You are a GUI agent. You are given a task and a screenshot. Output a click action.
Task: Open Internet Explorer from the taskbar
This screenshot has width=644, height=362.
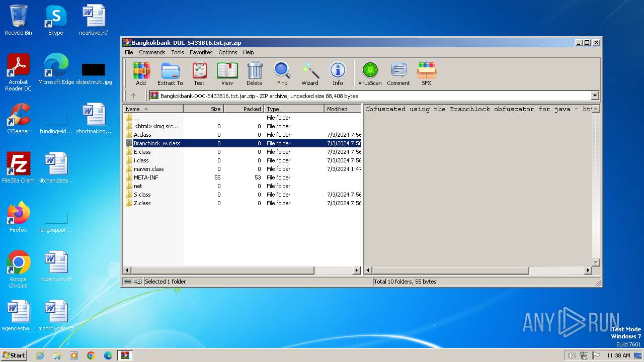(x=40, y=355)
